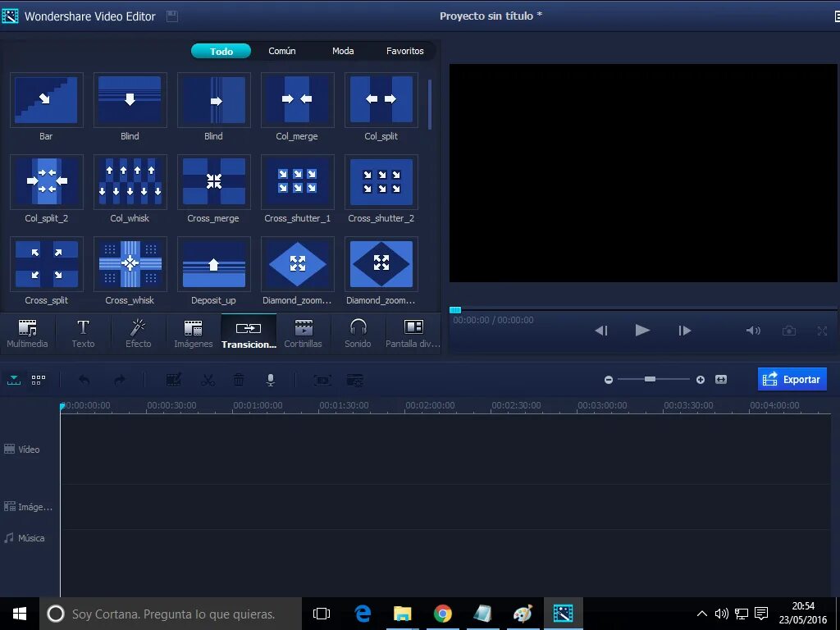Enter full screen preview mode
840x630 pixels.
click(822, 331)
